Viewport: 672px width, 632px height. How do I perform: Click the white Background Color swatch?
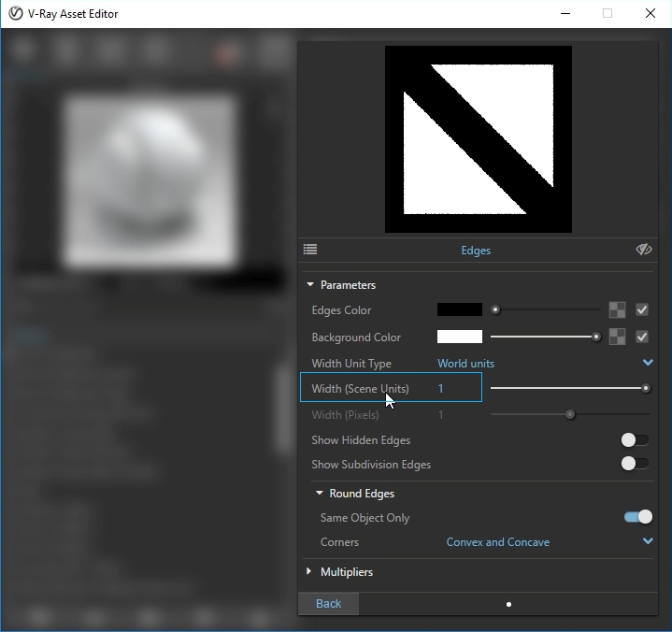[x=460, y=337]
